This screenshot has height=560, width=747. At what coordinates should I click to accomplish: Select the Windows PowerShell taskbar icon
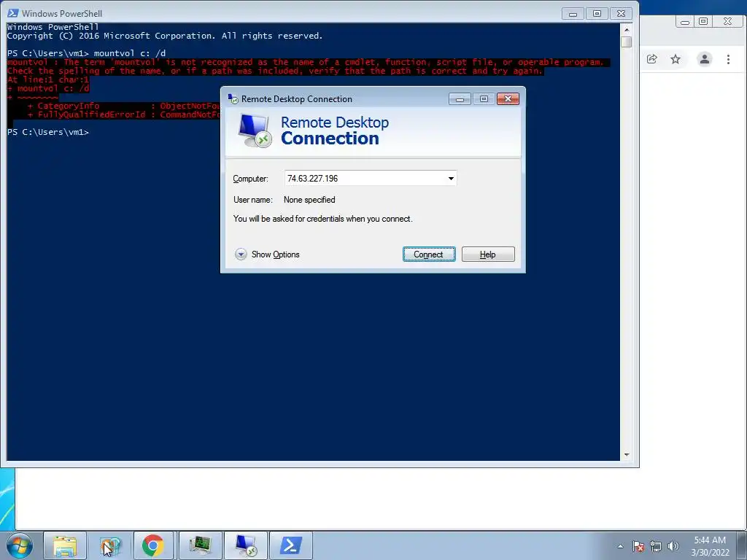[x=290, y=545]
